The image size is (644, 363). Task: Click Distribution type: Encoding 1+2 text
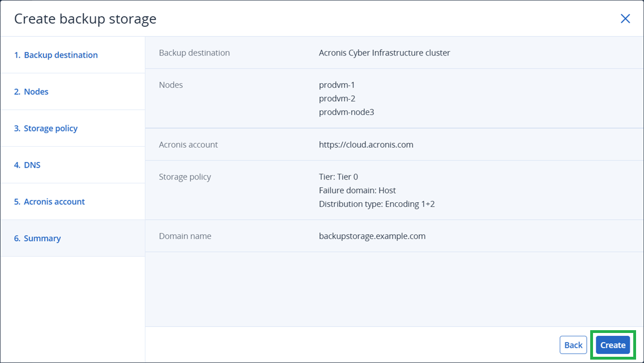pos(377,204)
